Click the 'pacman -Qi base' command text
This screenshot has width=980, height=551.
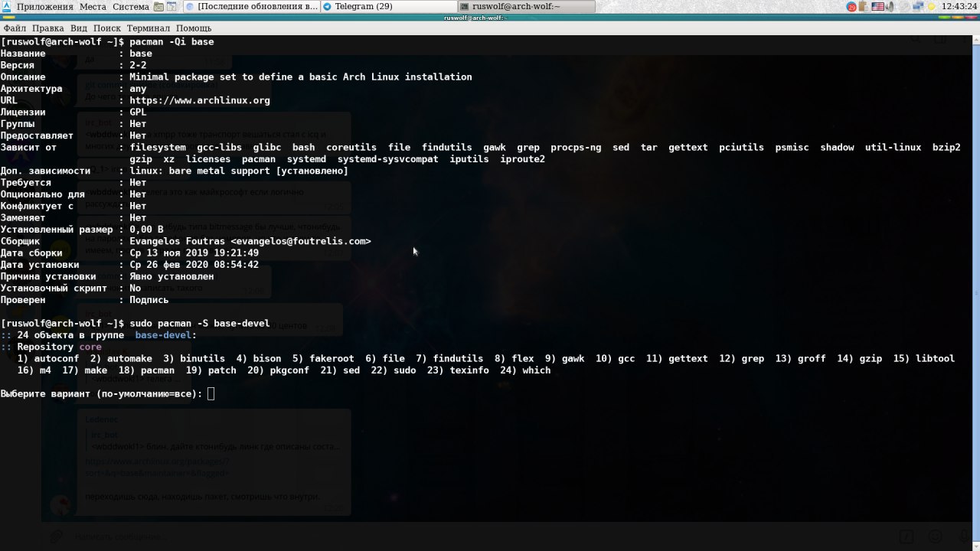(171, 41)
